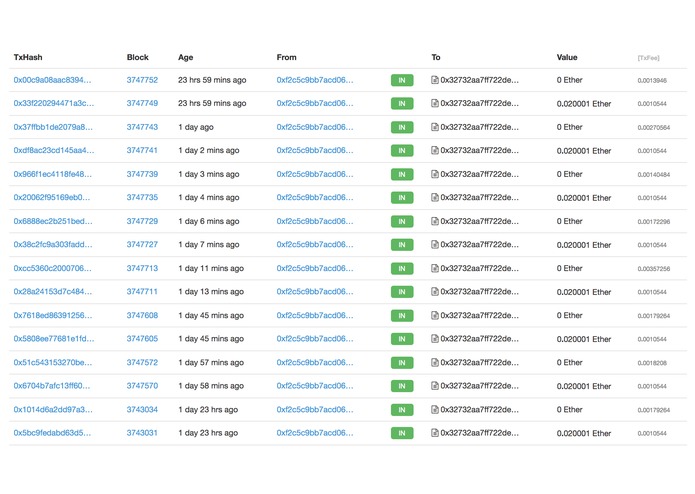This screenshot has height=494, width=695.
Task: Open transaction 0x28a24153d7c484...
Action: click(x=53, y=292)
